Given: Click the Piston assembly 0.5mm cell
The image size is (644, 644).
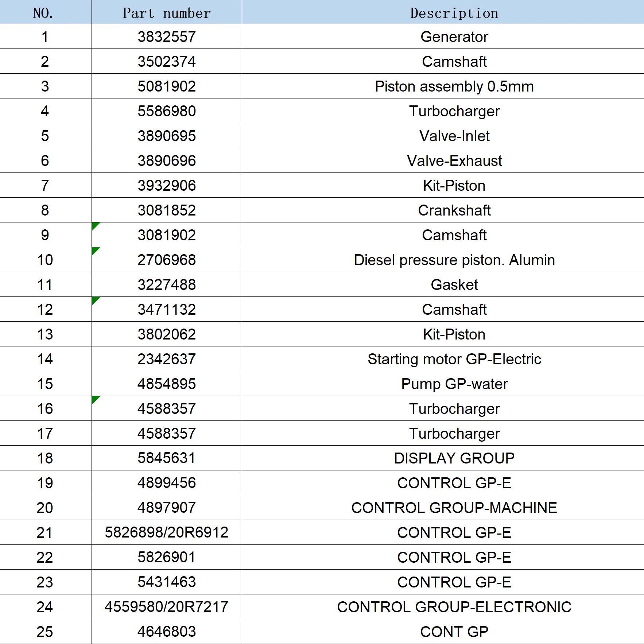Looking at the screenshot, I should pyautogui.click(x=443, y=86).
